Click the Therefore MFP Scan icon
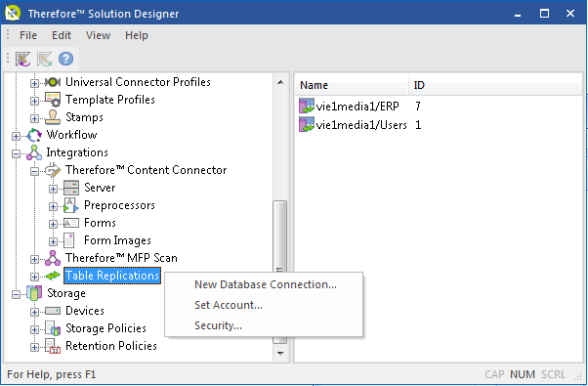This screenshot has height=386, width=588. pos(53,258)
